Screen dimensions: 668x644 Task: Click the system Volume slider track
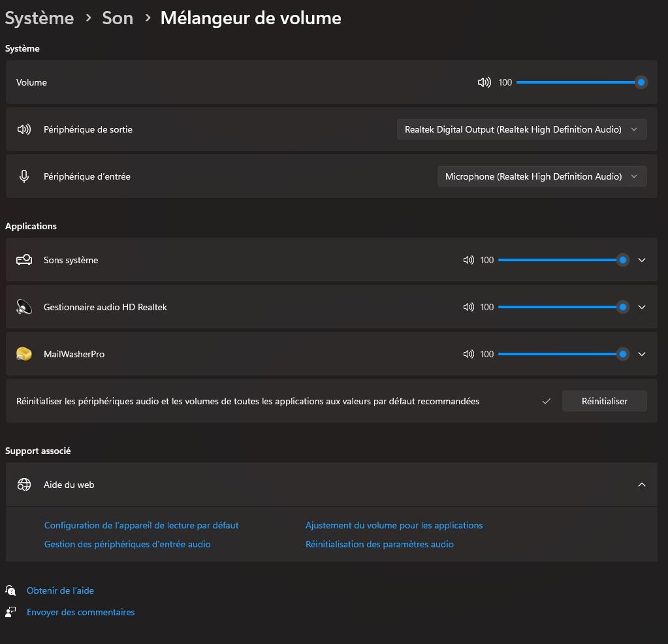pos(582,82)
